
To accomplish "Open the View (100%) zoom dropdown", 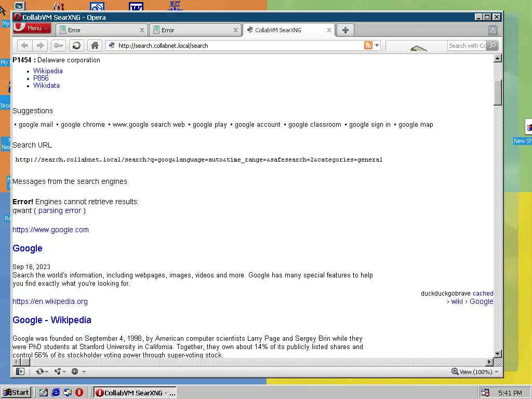I will point(475,372).
